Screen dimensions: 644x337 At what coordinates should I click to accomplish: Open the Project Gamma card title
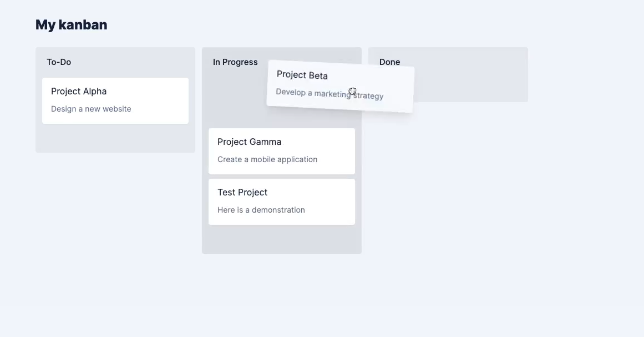pyautogui.click(x=249, y=142)
